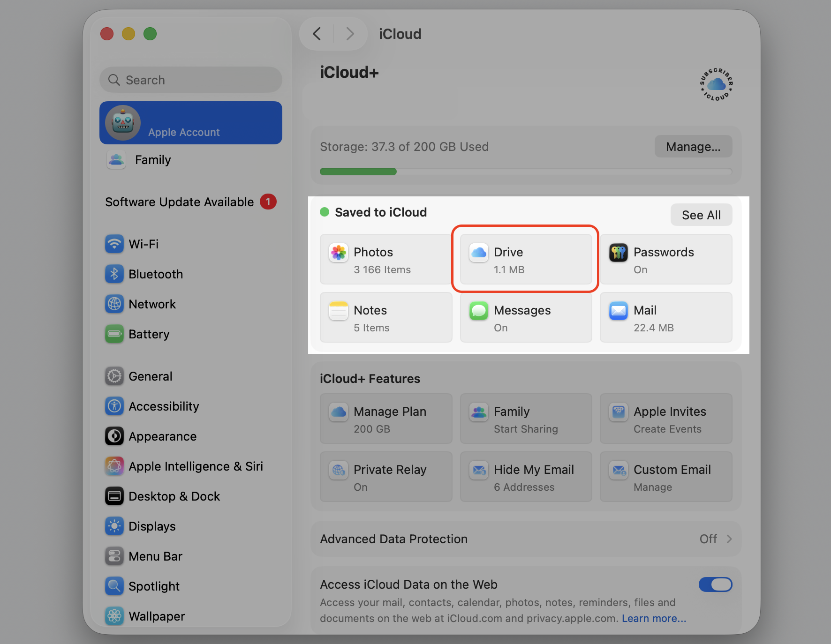Click the Advanced Data Protection 'Off' value
Screen dimensions: 831x644
pyautogui.click(x=708, y=539)
